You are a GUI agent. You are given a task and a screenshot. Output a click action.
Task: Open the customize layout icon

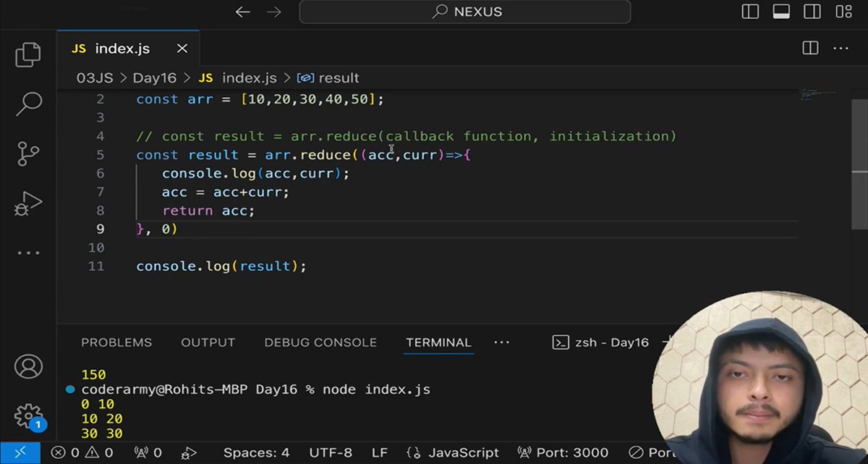(843, 12)
